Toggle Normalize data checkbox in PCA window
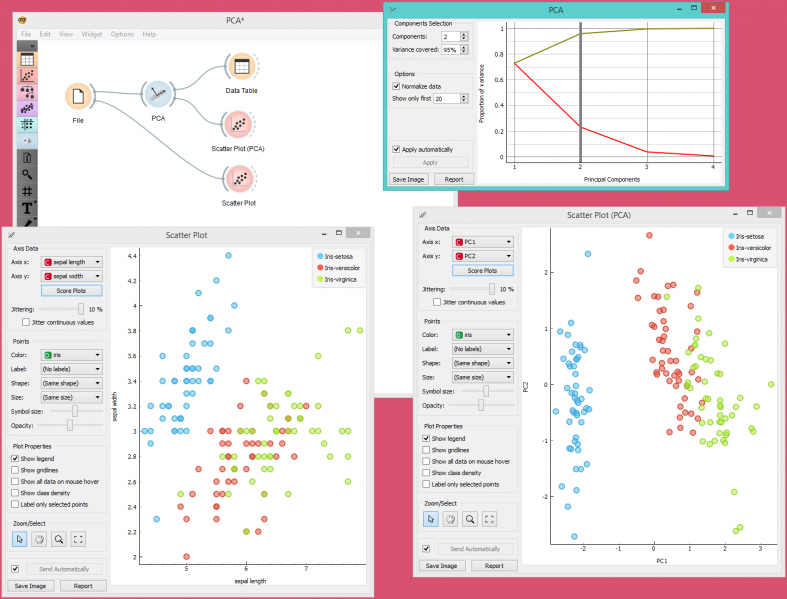Screen dimensions: 787x599 click(396, 86)
